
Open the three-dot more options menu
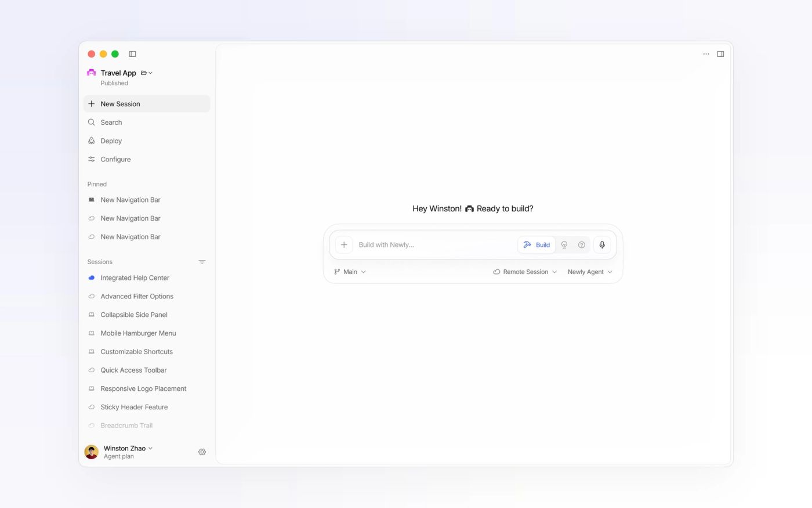[x=706, y=54]
